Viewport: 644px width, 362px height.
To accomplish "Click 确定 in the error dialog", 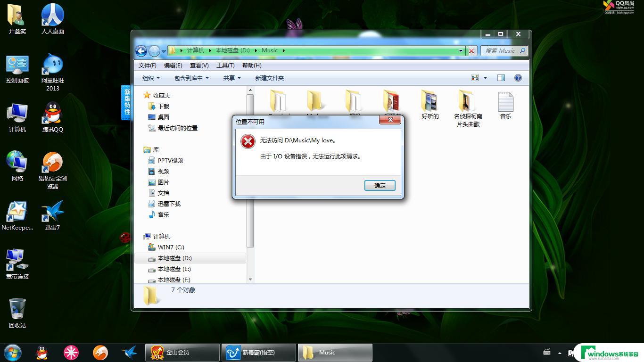I will click(x=380, y=186).
